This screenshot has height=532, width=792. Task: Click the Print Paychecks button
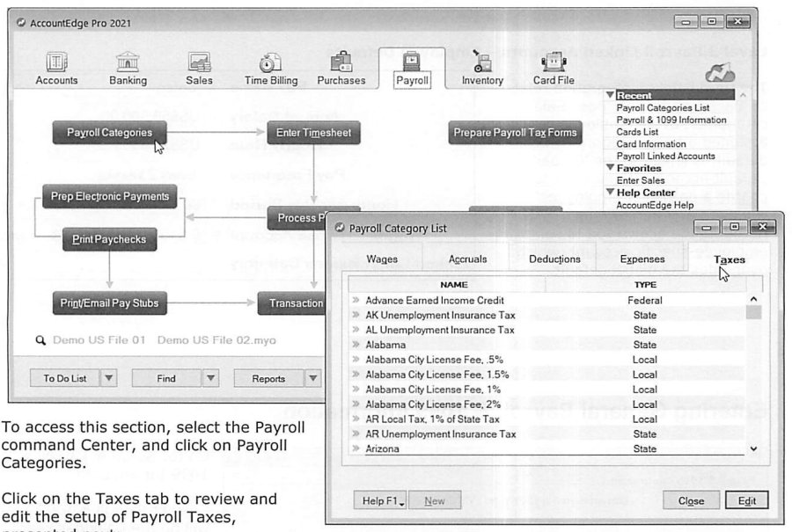[110, 239]
